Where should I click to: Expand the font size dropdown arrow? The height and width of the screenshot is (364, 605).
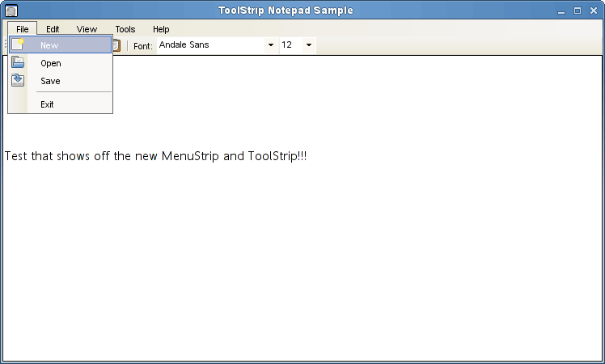(x=309, y=45)
